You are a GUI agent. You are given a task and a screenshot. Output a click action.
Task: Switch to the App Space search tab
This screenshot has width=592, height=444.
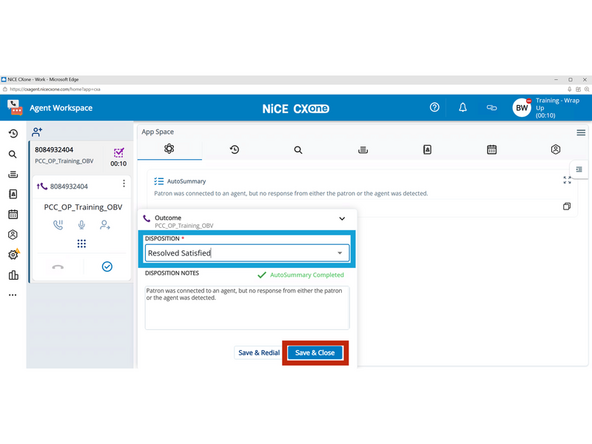298,150
